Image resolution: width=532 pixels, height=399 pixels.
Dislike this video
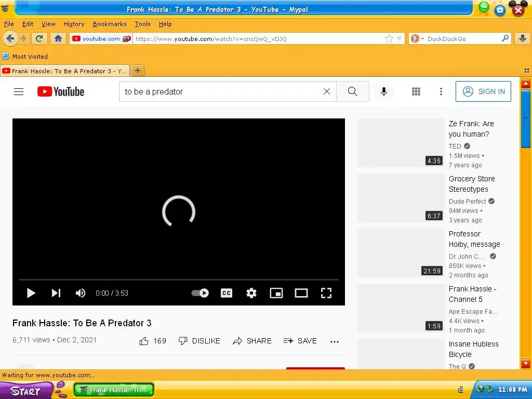click(x=199, y=341)
